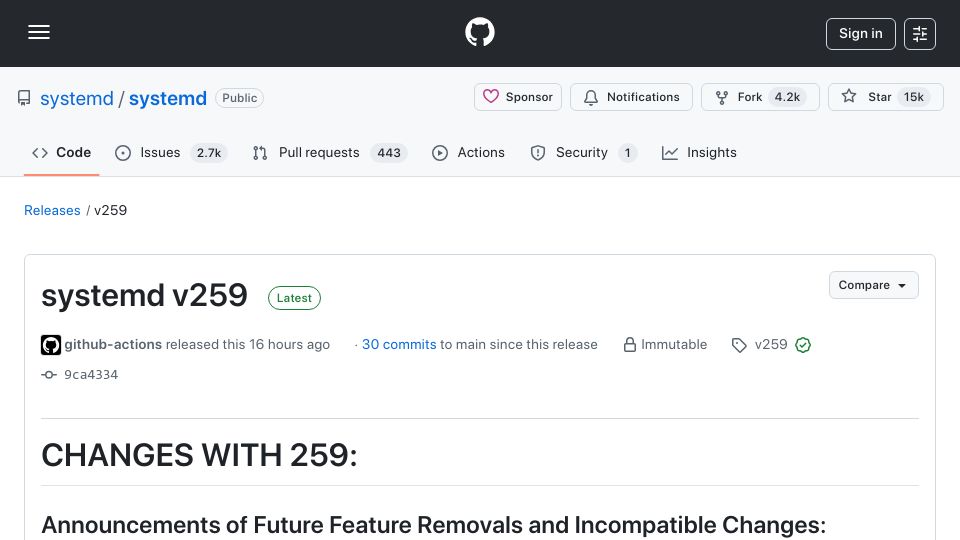Open appearance settings sliders icon
This screenshot has height=540, width=960.
click(920, 34)
